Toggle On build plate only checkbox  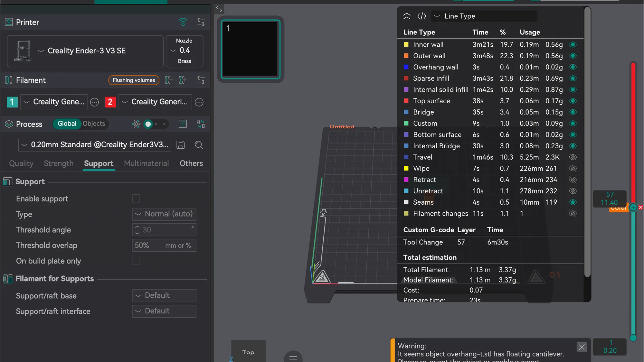point(136,261)
